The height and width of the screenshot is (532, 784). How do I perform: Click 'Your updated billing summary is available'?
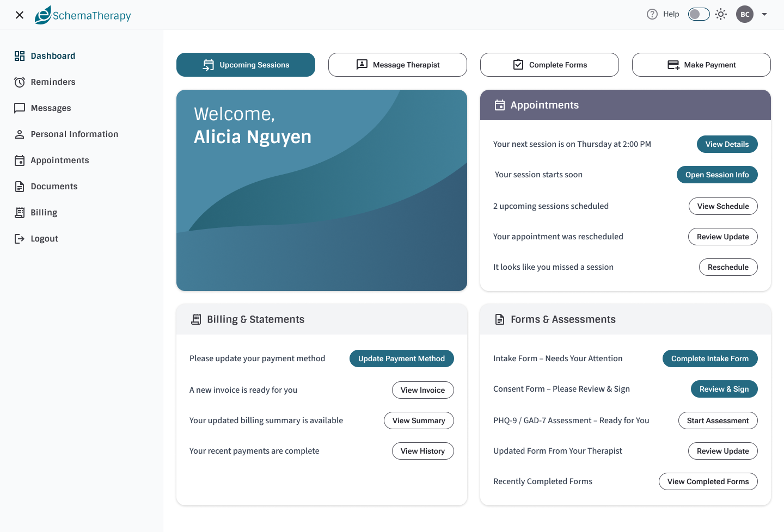click(266, 420)
